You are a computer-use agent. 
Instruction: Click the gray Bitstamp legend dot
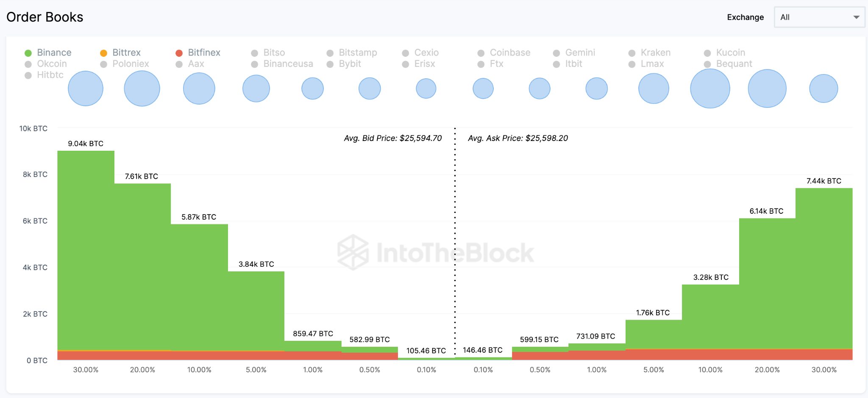pos(330,53)
